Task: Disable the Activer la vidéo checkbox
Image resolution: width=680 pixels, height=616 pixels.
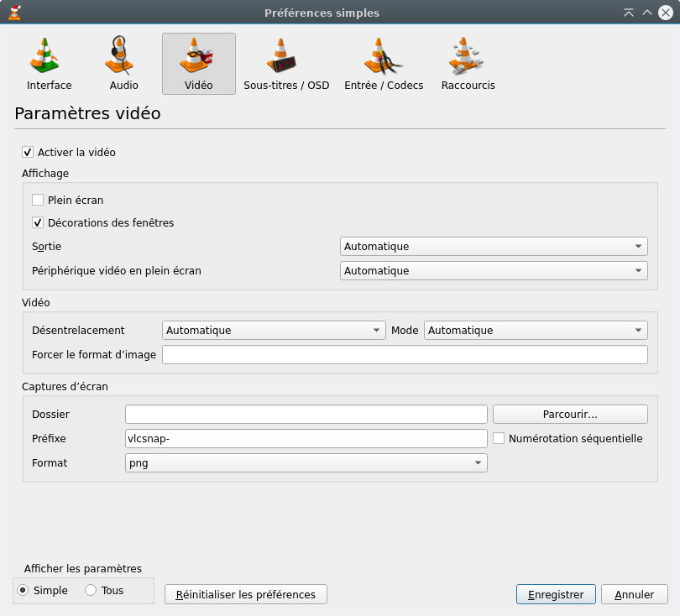Action: click(28, 153)
